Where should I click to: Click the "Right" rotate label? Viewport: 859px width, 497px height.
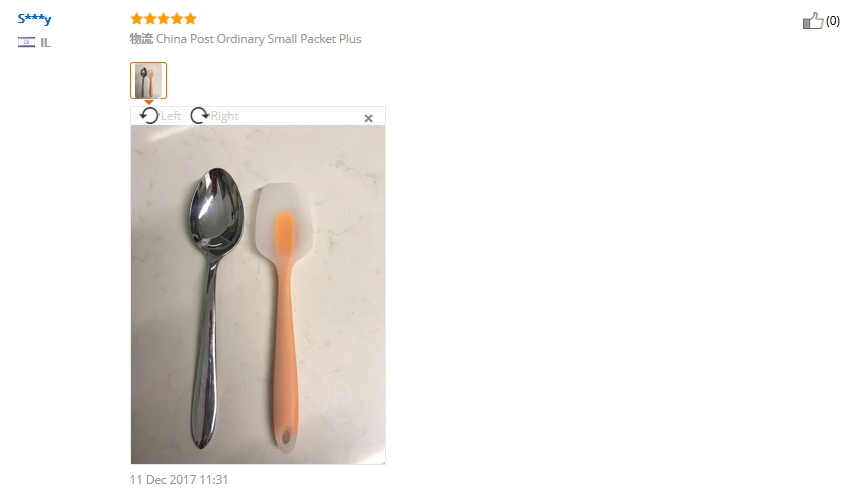tap(225, 116)
